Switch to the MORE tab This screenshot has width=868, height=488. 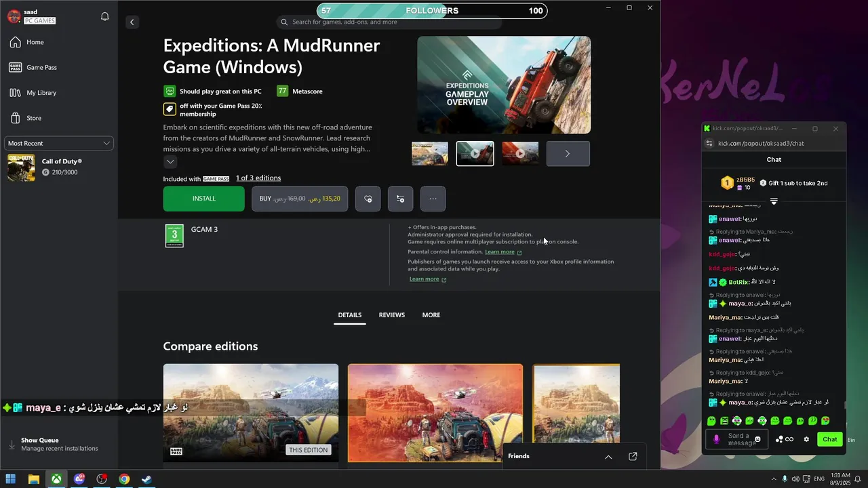click(431, 315)
